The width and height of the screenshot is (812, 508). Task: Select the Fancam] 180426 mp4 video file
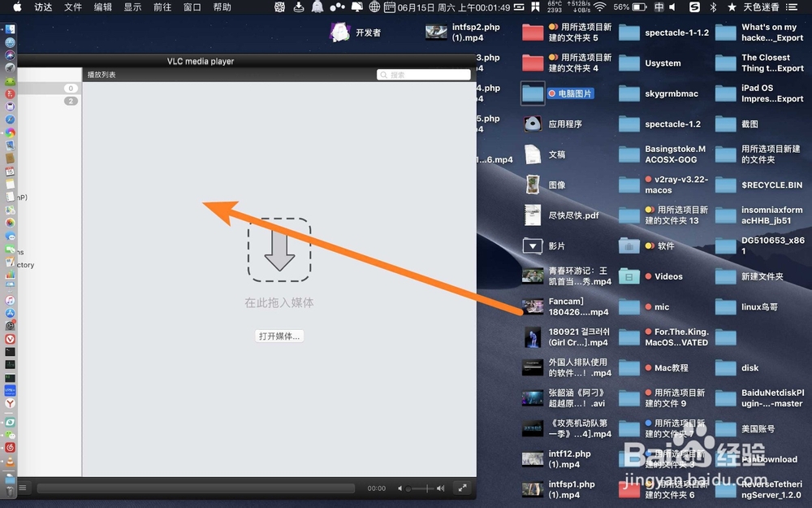point(565,306)
